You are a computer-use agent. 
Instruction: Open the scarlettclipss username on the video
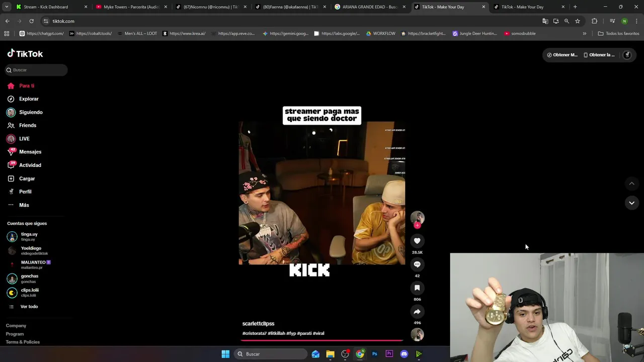258,324
